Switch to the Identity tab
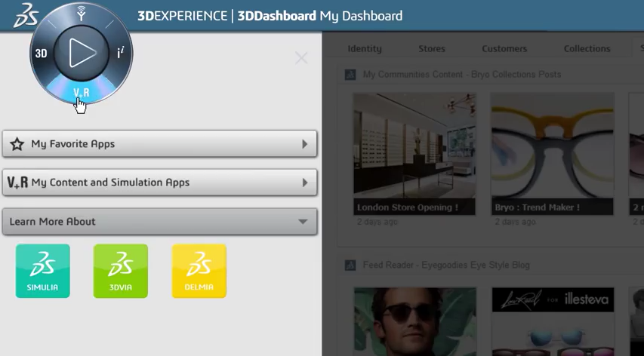Screen dimensions: 644x356 (365, 48)
